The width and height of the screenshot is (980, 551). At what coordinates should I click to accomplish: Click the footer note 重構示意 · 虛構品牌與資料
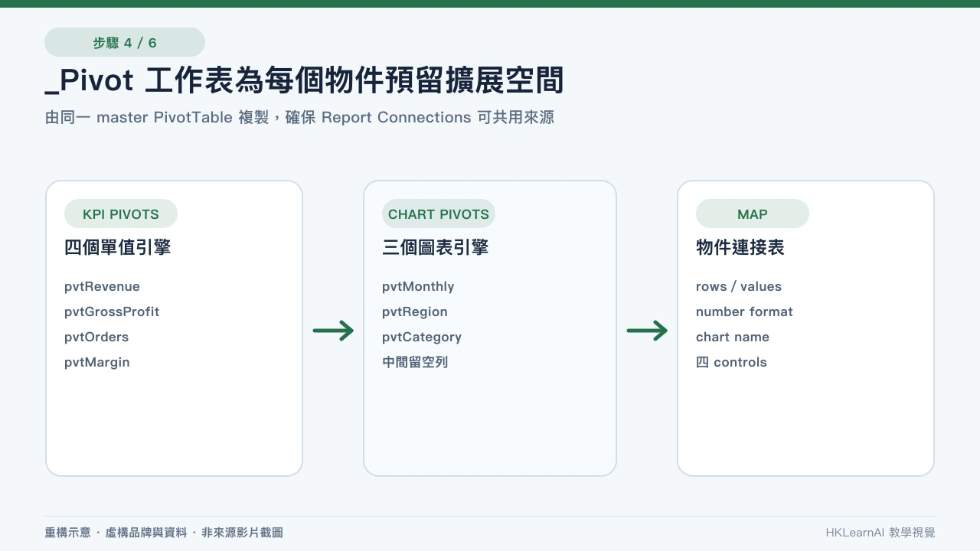pos(164,533)
